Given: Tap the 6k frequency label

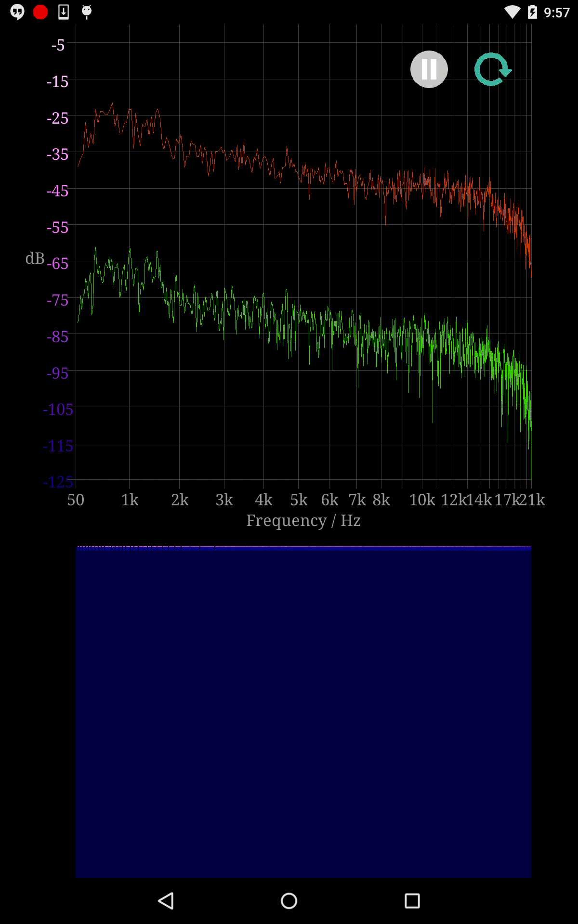Looking at the screenshot, I should point(329,500).
